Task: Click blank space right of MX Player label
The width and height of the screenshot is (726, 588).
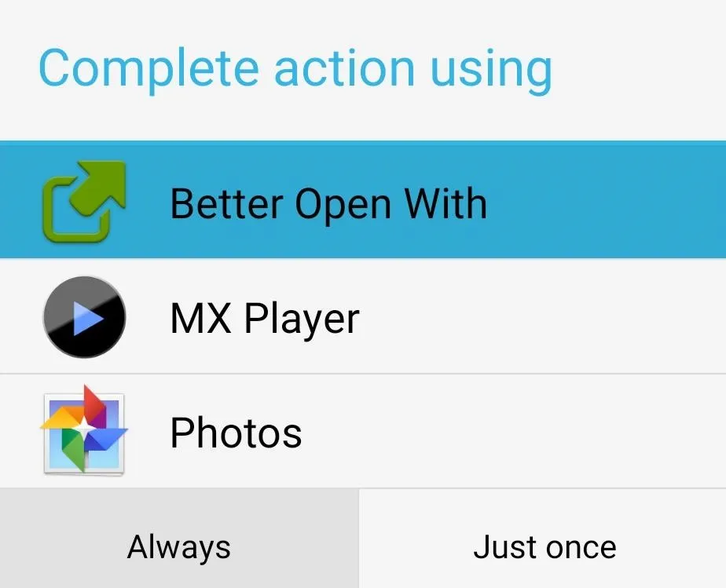Action: pyautogui.click(x=541, y=317)
